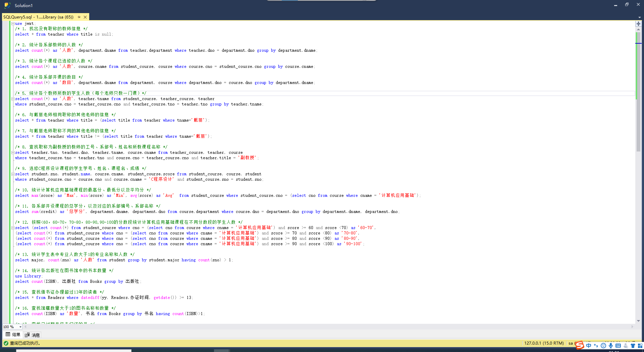The width and height of the screenshot is (644, 352).
Task: Collapse the 'use jwxt' code block
Action: pos(13,24)
